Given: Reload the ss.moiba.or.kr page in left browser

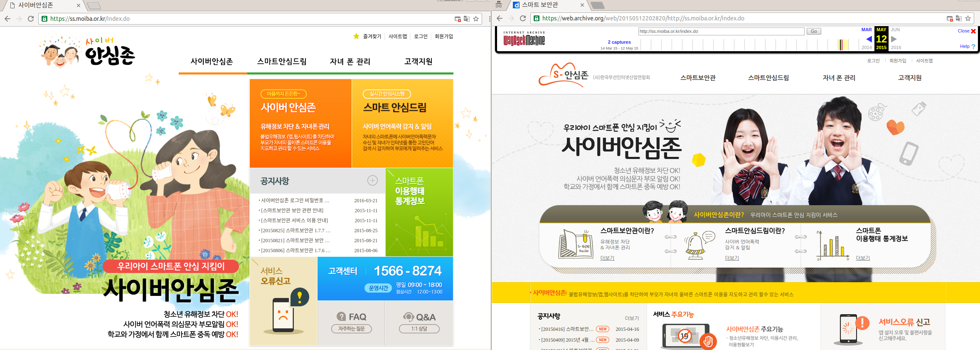Looking at the screenshot, I should coord(30,19).
